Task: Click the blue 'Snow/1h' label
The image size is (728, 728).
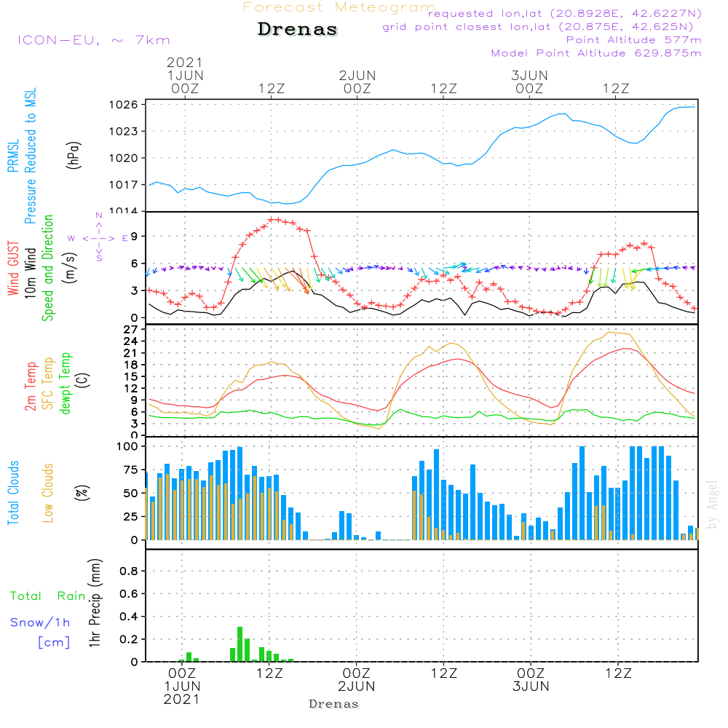Action: click(40, 622)
